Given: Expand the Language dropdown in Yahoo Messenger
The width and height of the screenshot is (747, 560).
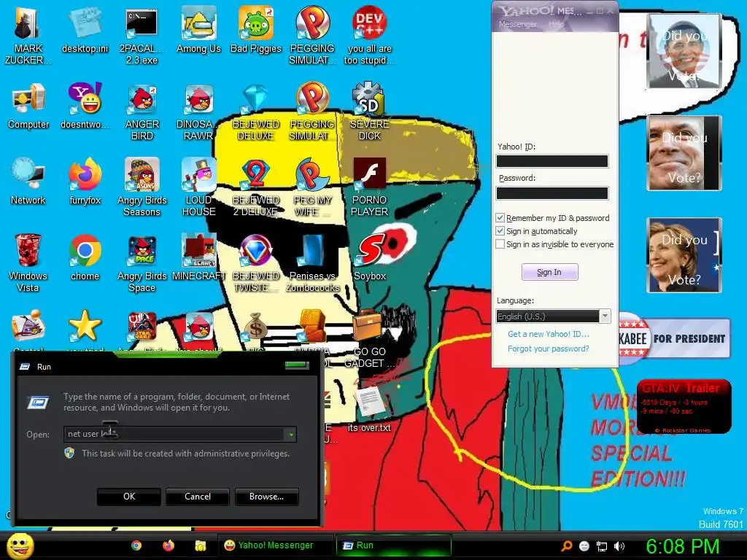Looking at the screenshot, I should click(x=605, y=316).
